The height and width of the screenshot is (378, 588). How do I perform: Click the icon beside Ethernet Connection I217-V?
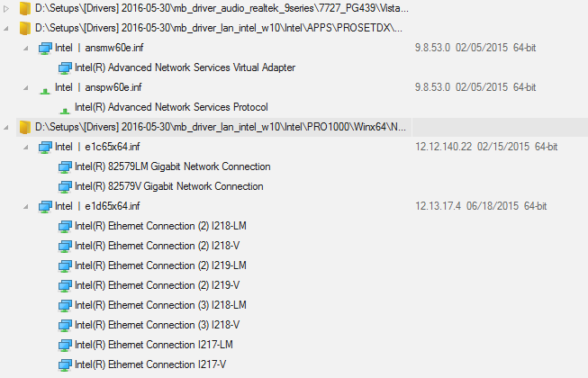pos(65,364)
